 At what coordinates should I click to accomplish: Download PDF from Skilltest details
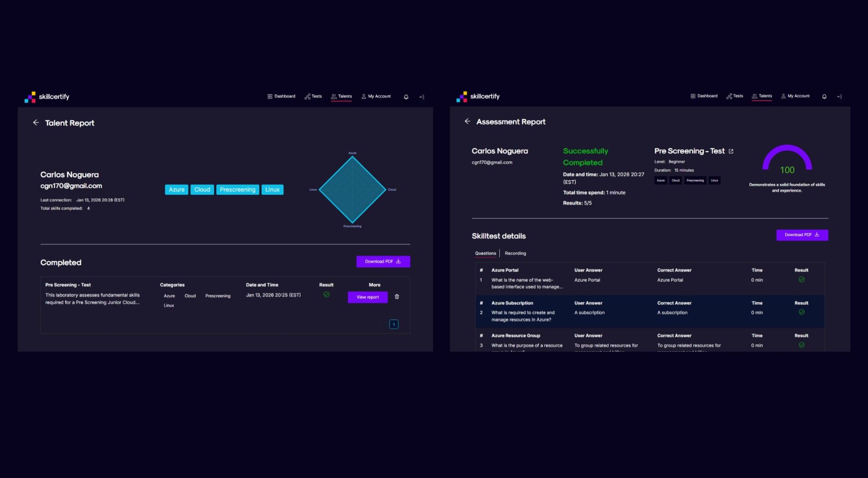[x=802, y=235]
